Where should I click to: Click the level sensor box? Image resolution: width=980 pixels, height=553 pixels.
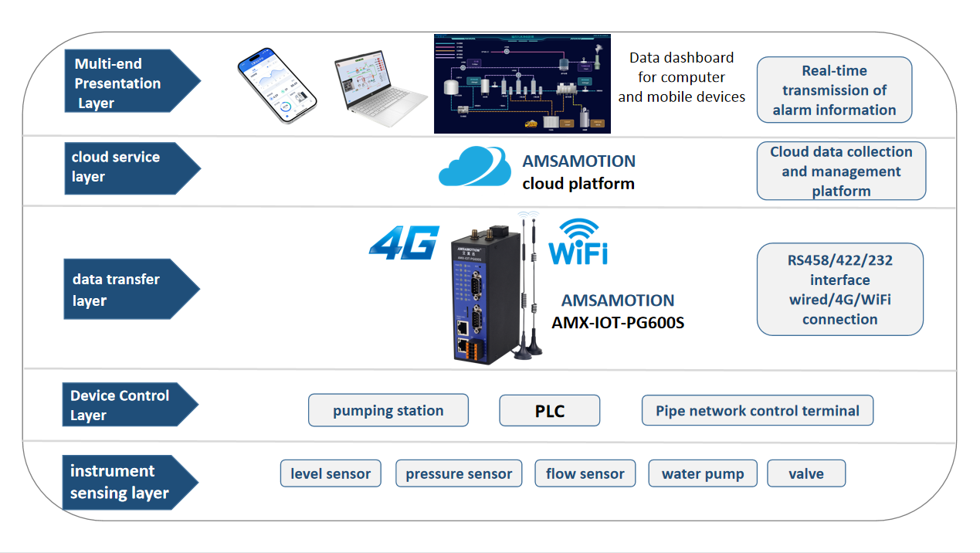pos(331,473)
